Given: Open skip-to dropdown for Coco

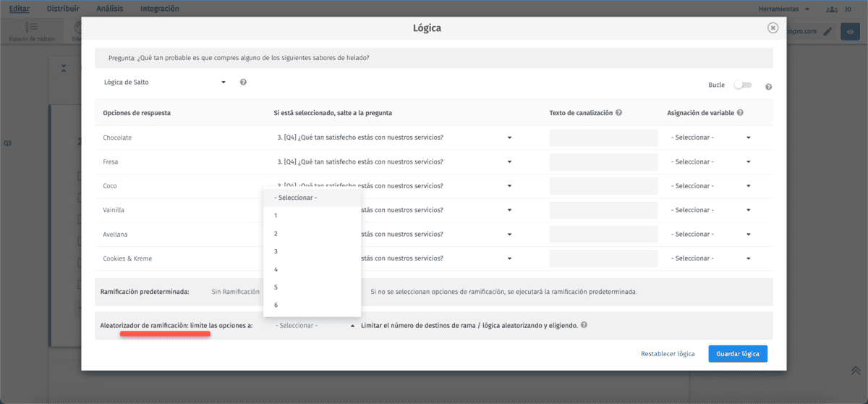Looking at the screenshot, I should coord(395,186).
